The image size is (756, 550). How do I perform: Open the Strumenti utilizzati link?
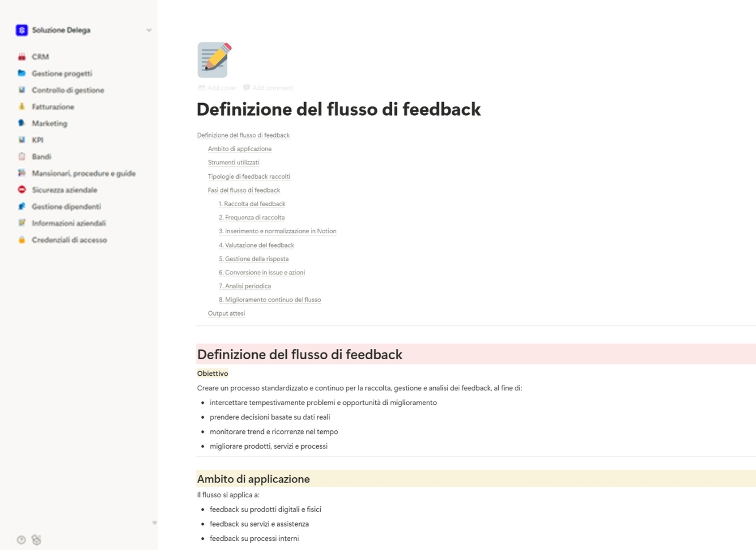point(234,162)
